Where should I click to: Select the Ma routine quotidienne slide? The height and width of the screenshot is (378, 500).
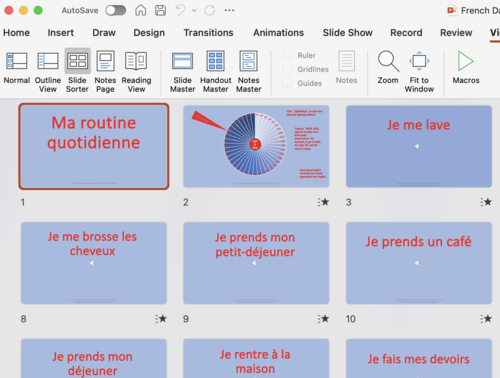94,146
